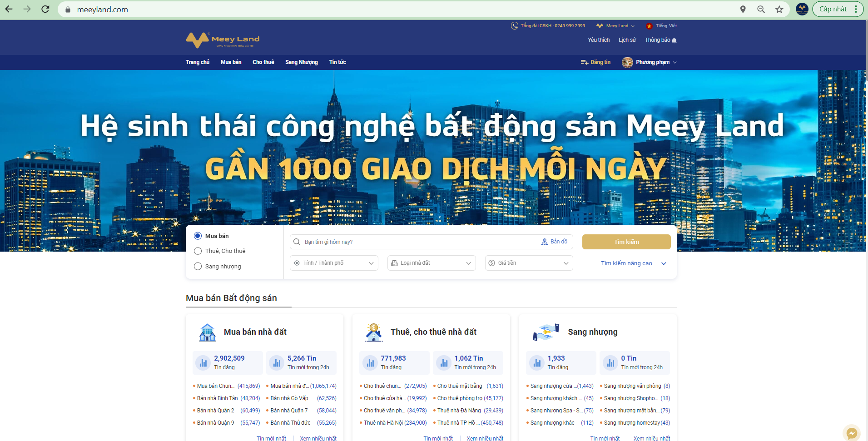
Task: Open the Mua bán menu
Action: (x=231, y=62)
